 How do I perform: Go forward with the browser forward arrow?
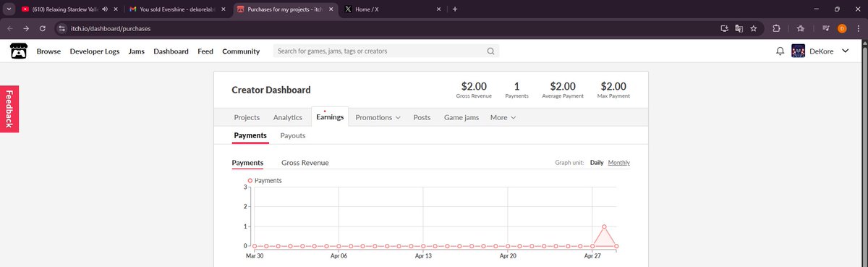[x=27, y=28]
